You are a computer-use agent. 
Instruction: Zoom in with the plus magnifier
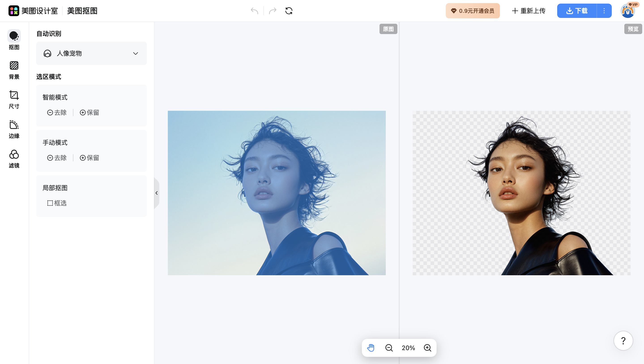pyautogui.click(x=427, y=347)
